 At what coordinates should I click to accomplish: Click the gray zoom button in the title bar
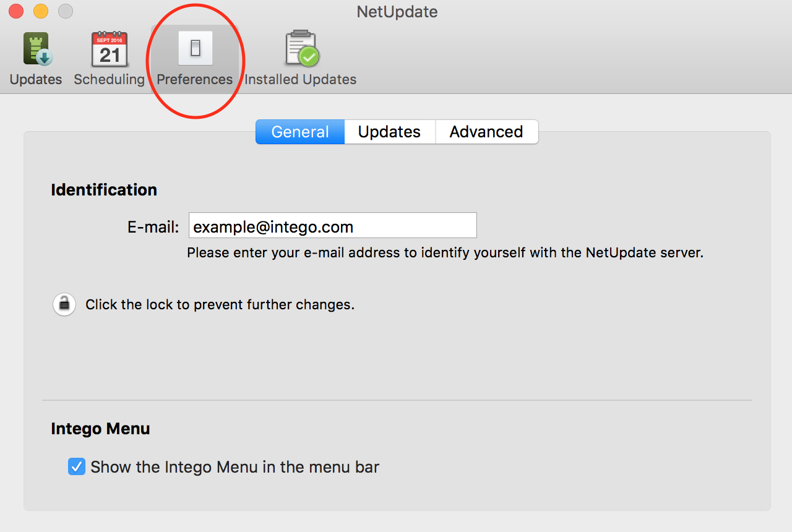click(66, 11)
